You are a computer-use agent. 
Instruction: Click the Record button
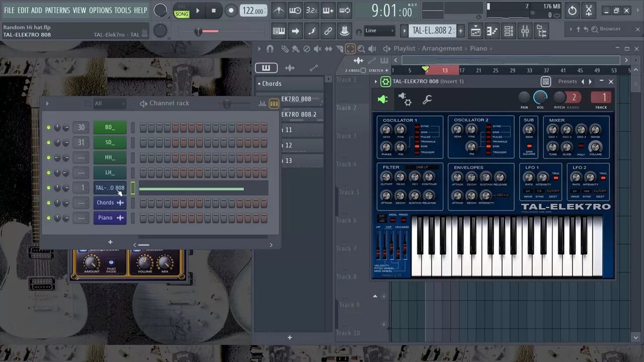231,11
